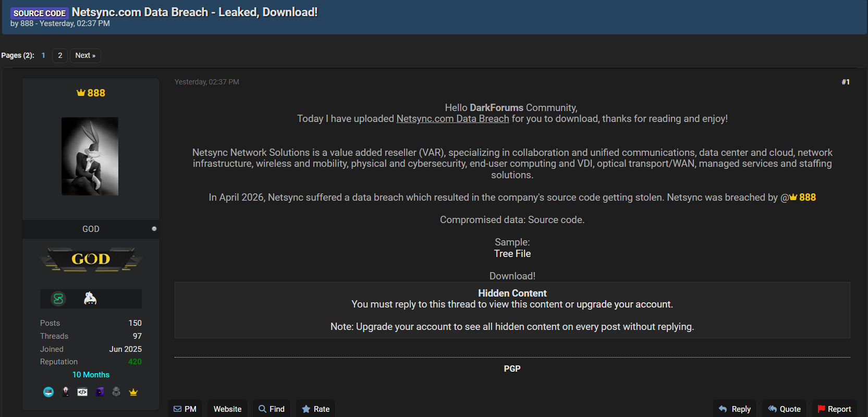Rate this post with the star button

315,409
